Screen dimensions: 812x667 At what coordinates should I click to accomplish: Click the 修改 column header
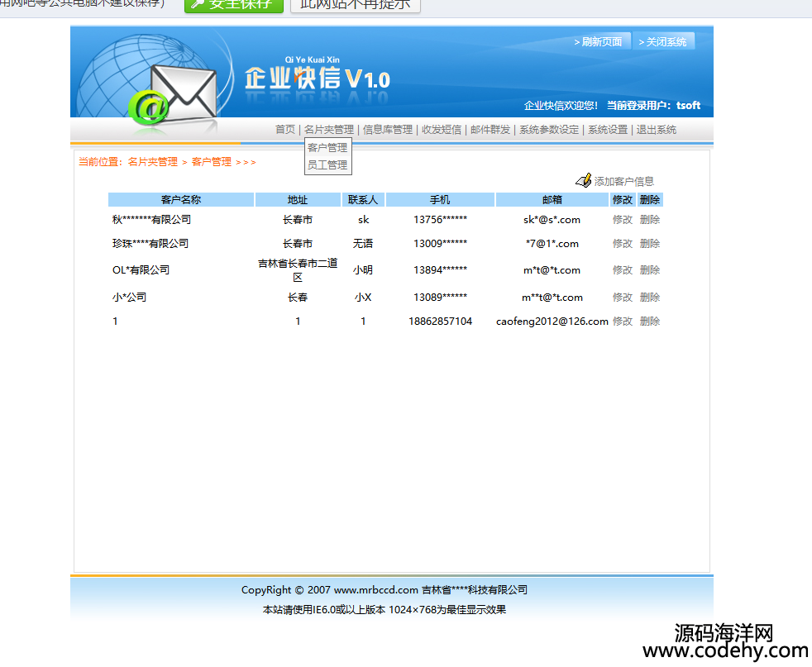pyautogui.click(x=623, y=200)
